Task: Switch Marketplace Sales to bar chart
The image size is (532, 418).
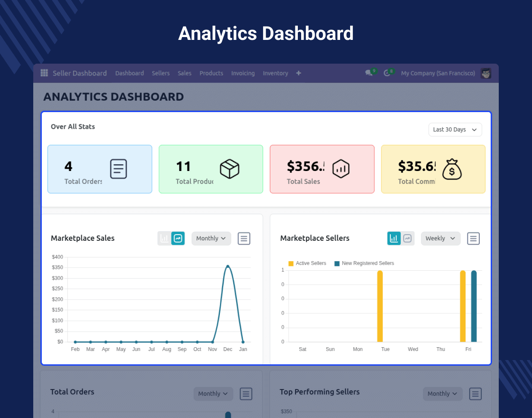Action: click(x=164, y=238)
